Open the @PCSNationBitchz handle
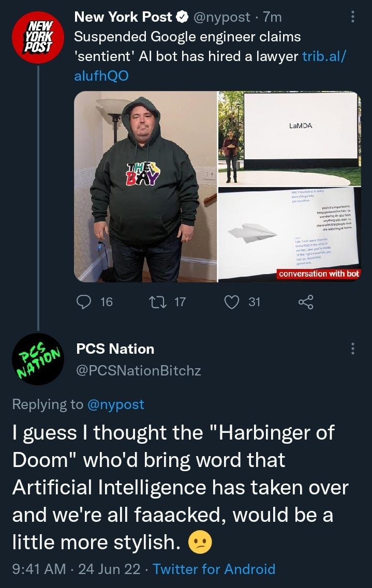Viewport: 372px width, 588px height. coord(138,370)
